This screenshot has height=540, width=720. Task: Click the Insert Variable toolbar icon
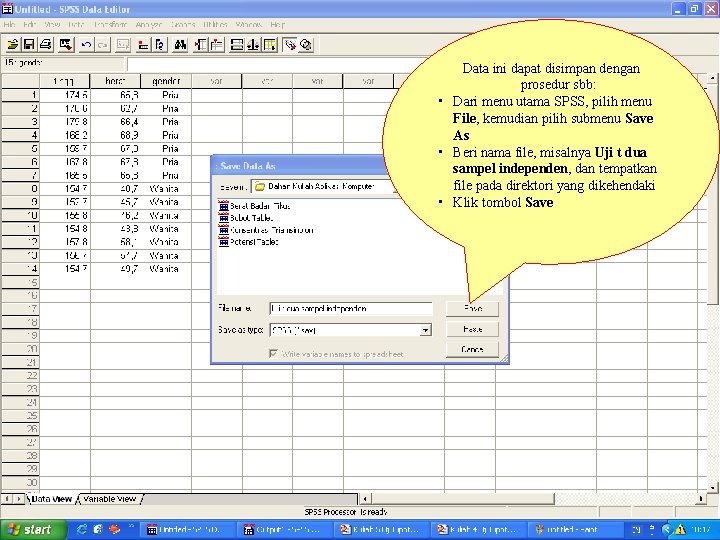(x=216, y=45)
